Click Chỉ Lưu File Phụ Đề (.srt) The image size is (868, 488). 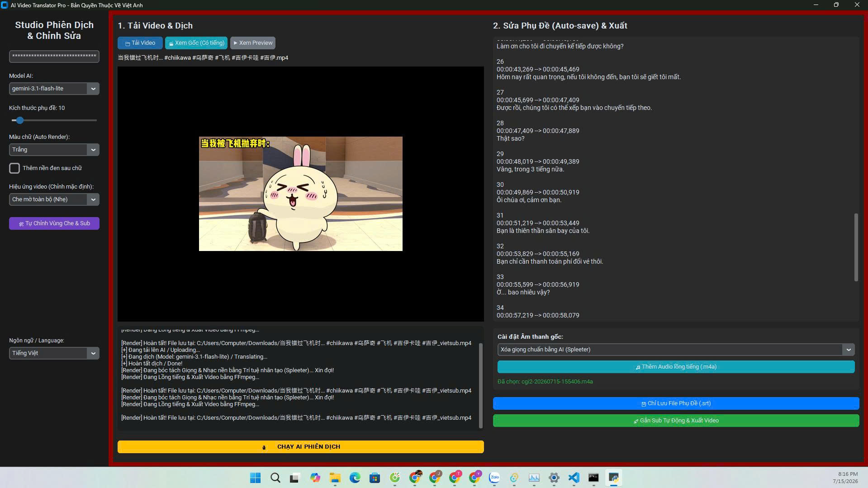click(676, 403)
